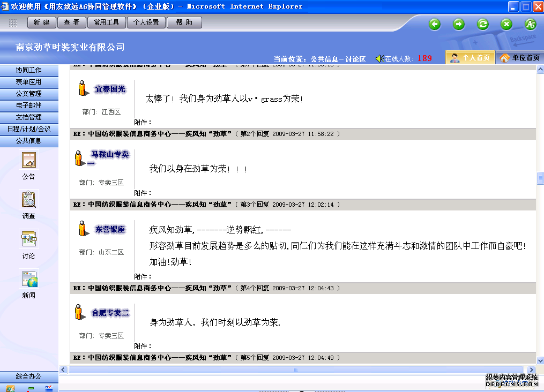Click the vertical scrollbar thumb
This screenshot has width=544, height=392.
click(x=540, y=178)
